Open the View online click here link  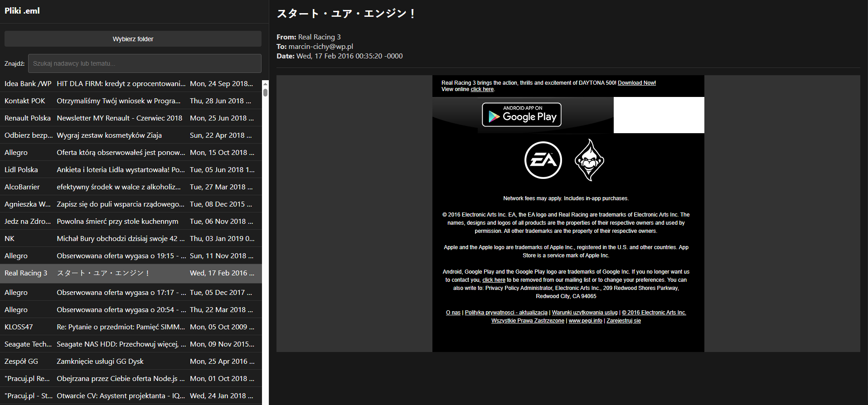482,89
